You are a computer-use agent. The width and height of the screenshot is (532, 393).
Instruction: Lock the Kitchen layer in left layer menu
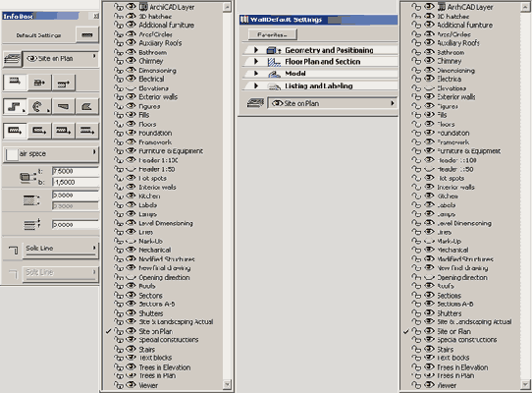point(119,196)
